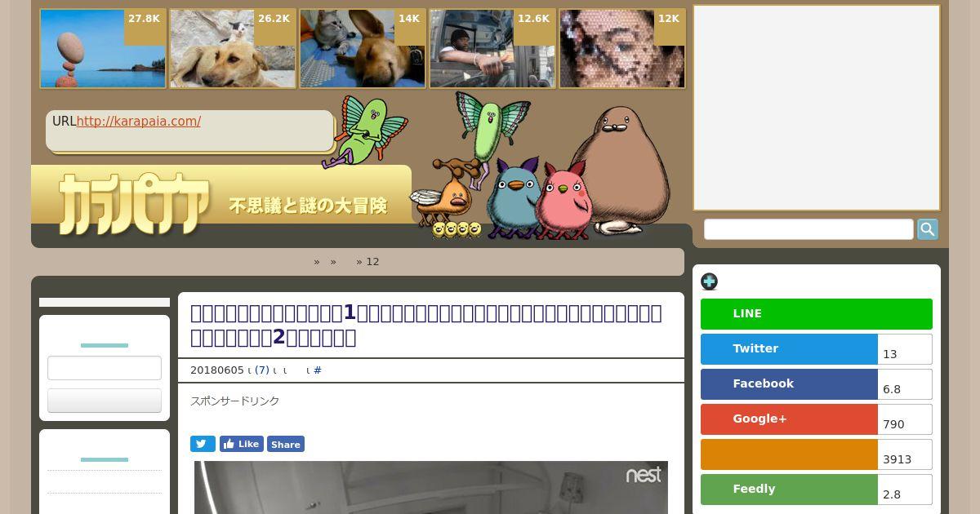This screenshot has width=980, height=514.
Task: Click the Facebook Share button under article
Action: click(x=286, y=444)
